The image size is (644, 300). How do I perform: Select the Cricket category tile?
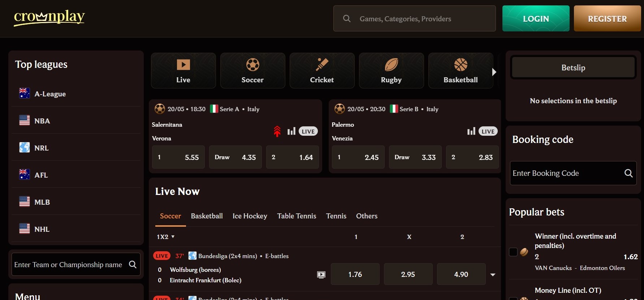(322, 71)
